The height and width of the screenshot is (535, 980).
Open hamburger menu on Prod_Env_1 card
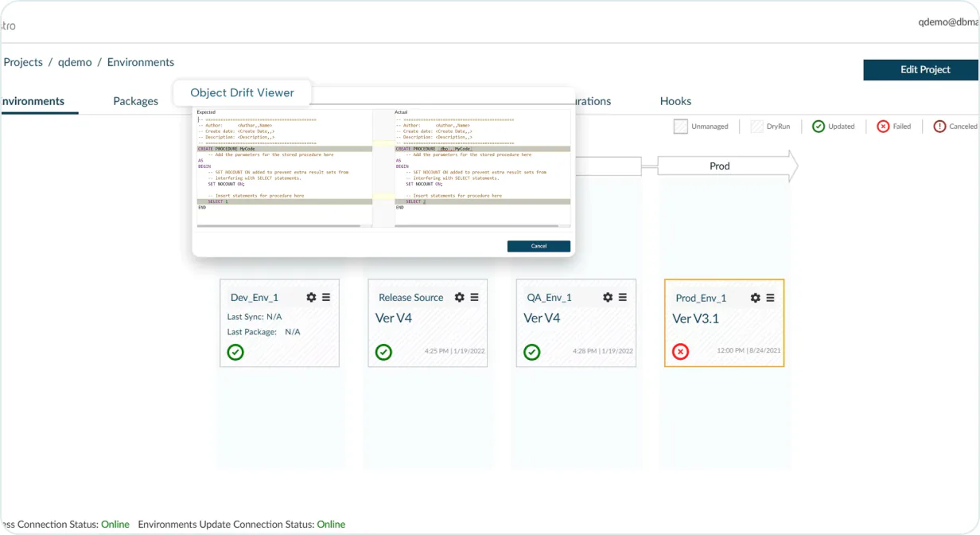click(x=771, y=298)
